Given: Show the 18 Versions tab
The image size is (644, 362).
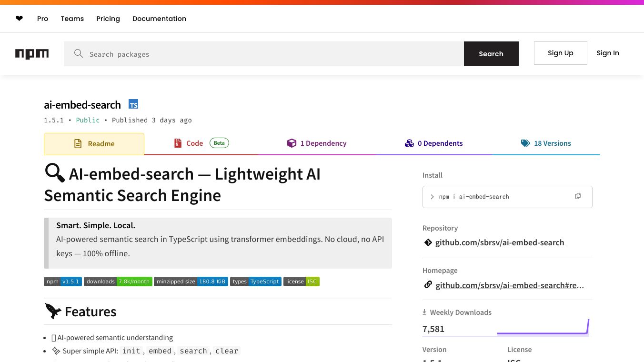Looking at the screenshot, I should (x=546, y=143).
